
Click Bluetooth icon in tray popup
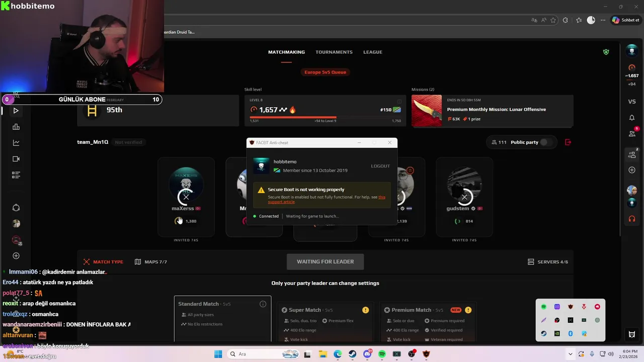click(571, 334)
